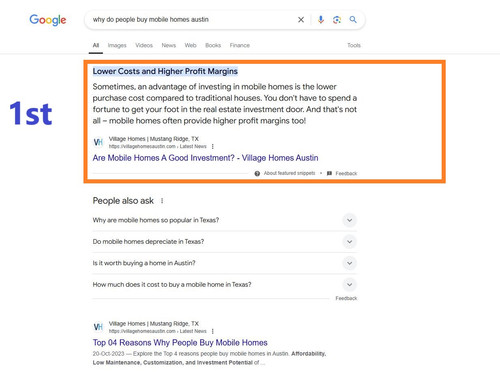Expand 'Do mobile homes depreciate in Texas?'
This screenshot has width=500, height=372.
tap(225, 242)
